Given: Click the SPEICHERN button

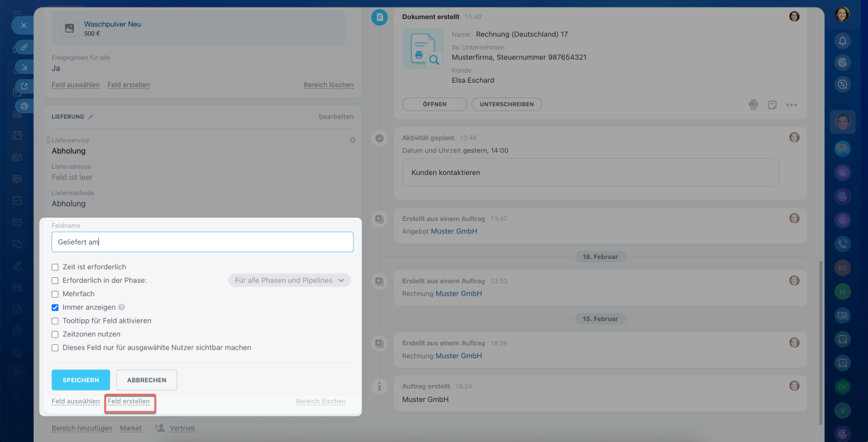Looking at the screenshot, I should 81,380.
